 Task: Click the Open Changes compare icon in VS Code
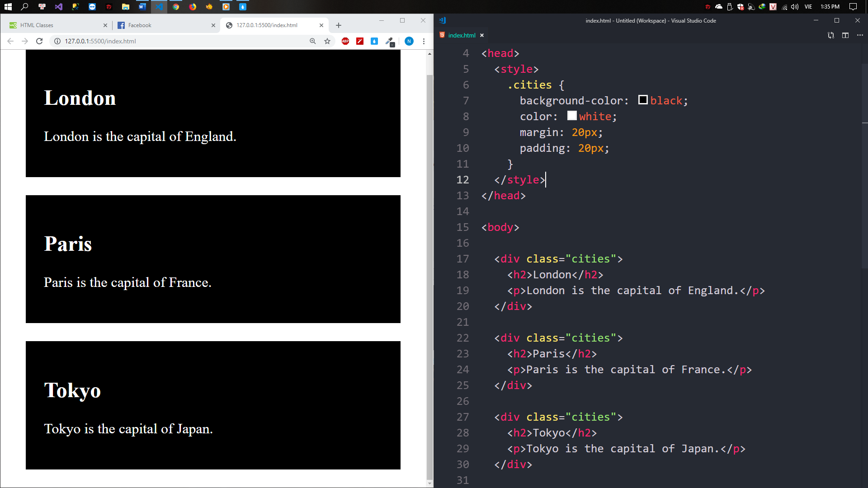[x=830, y=35]
